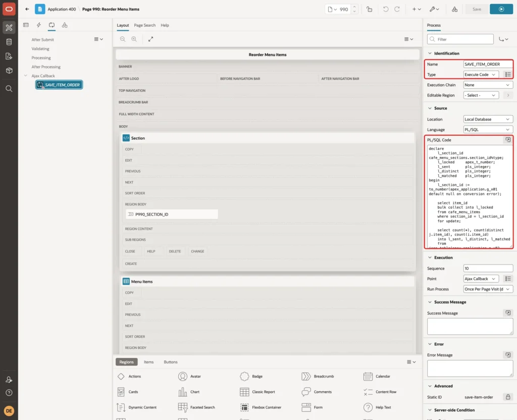
Task: Open the Create plus menu
Action: [417, 9]
